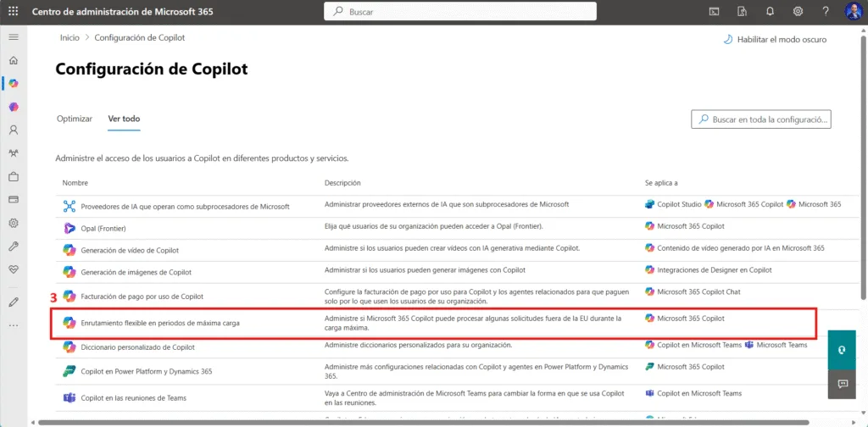Click the Administre el acceso de los usuarios text
The image size is (868, 427).
tap(202, 158)
